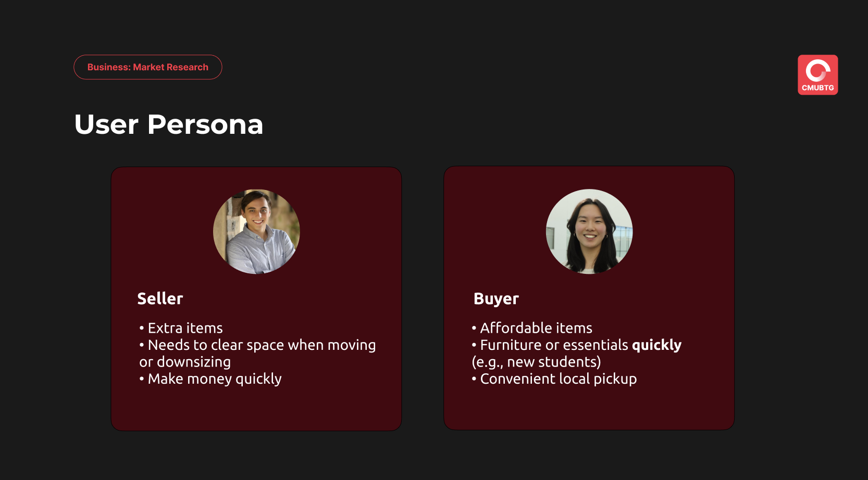
Task: Select the User Persona title
Action: click(169, 124)
